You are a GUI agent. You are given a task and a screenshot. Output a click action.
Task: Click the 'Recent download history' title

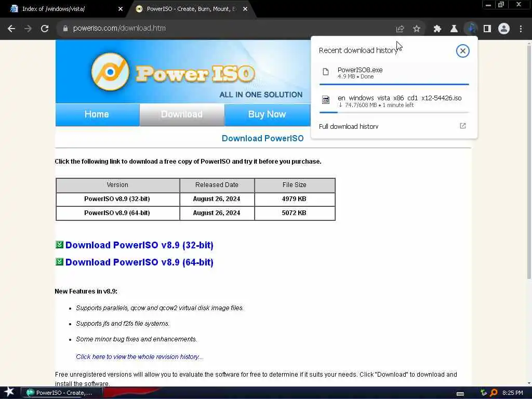(x=358, y=50)
